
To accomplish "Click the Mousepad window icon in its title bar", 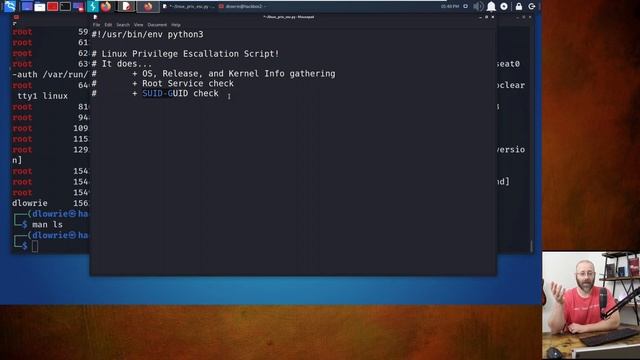I will (x=95, y=17).
